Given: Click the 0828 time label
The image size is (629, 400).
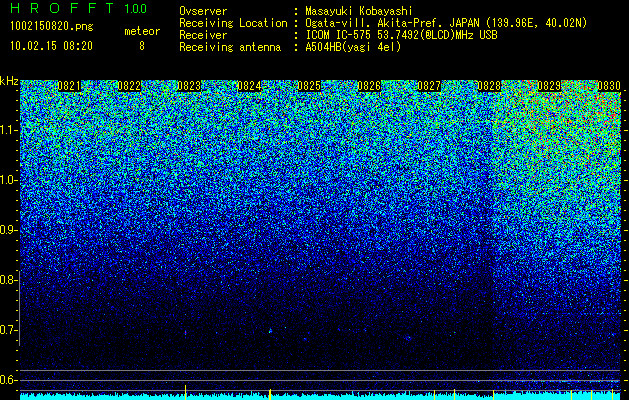Looking at the screenshot, I should tap(489, 86).
